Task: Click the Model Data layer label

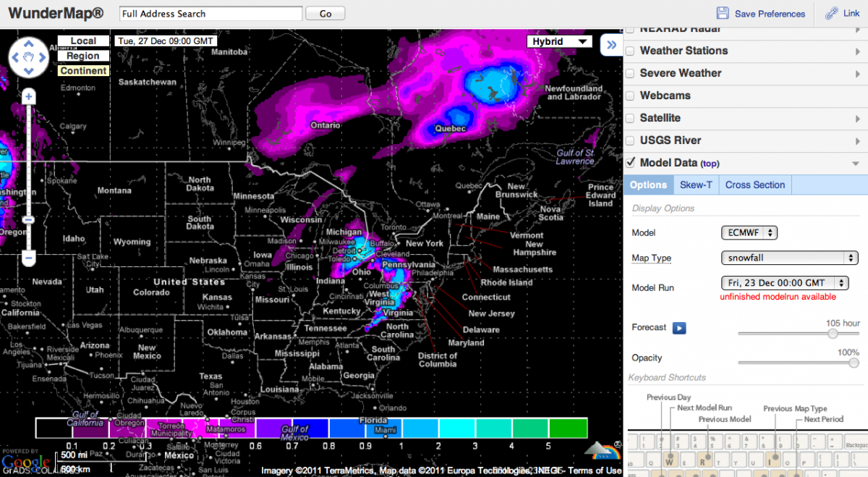Action: pos(668,163)
